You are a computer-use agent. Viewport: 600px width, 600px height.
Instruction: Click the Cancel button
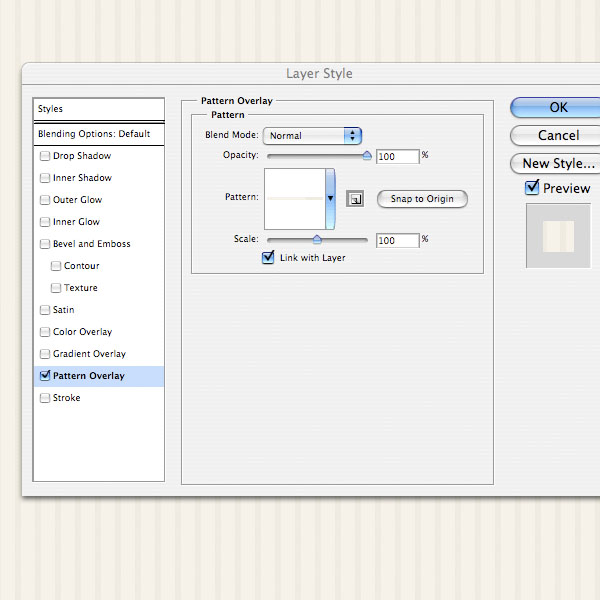click(556, 135)
